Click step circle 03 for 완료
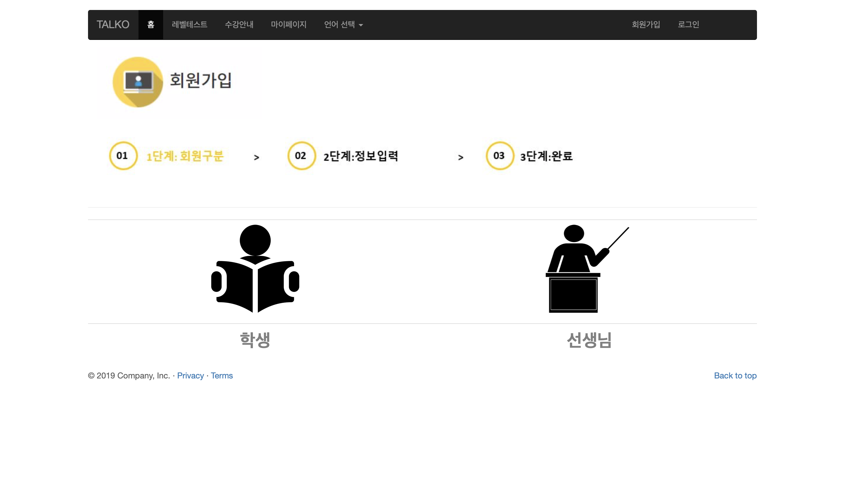This screenshot has height=504, width=845. coord(499,156)
